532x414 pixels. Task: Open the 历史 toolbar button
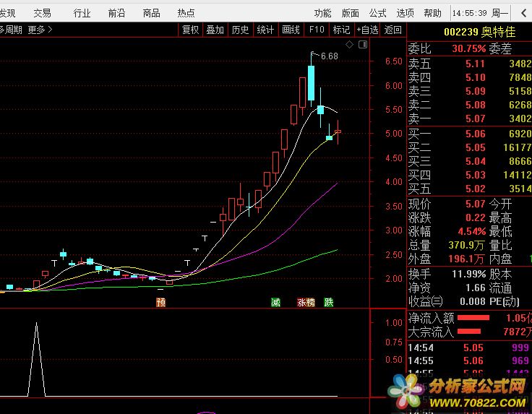coord(240,30)
